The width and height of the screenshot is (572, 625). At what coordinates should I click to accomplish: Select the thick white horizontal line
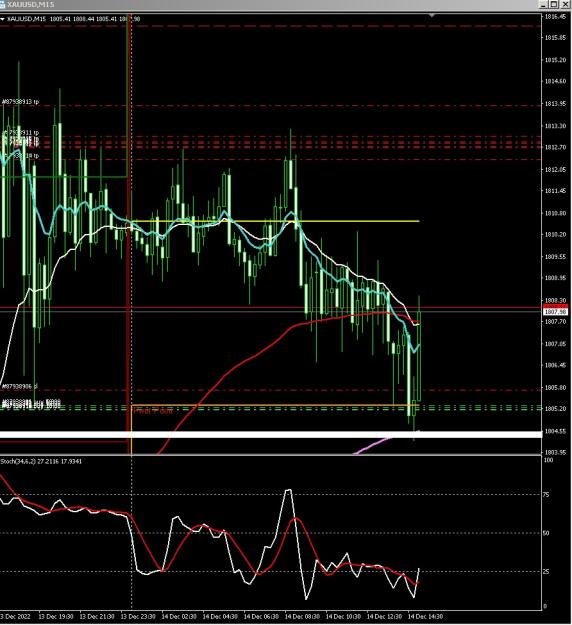click(x=271, y=434)
